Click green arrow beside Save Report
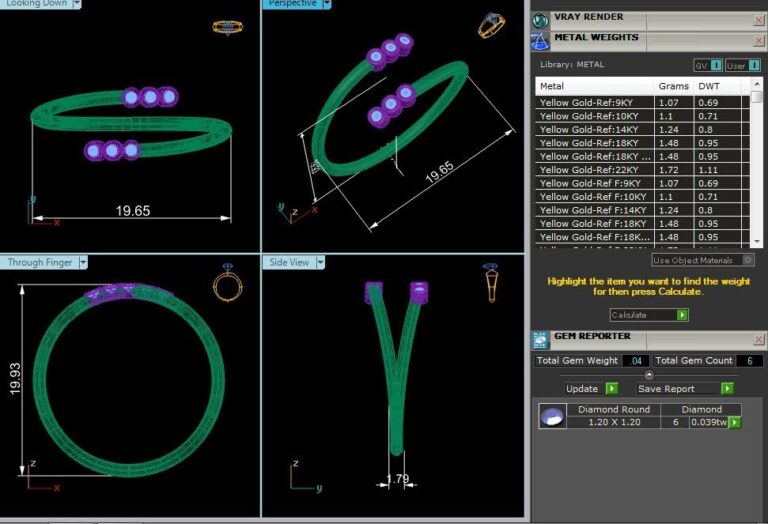Viewport: 768px width, 524px height. pos(727,388)
